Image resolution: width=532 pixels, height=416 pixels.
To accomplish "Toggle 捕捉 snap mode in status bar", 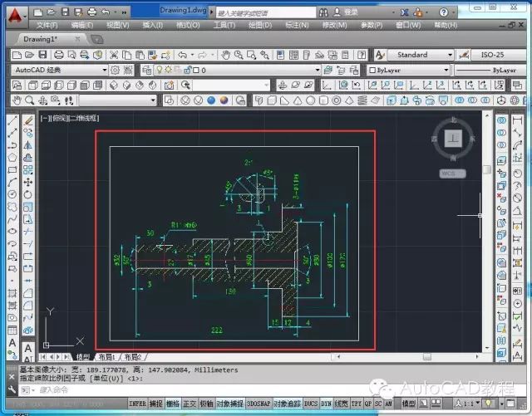I will 155,404.
